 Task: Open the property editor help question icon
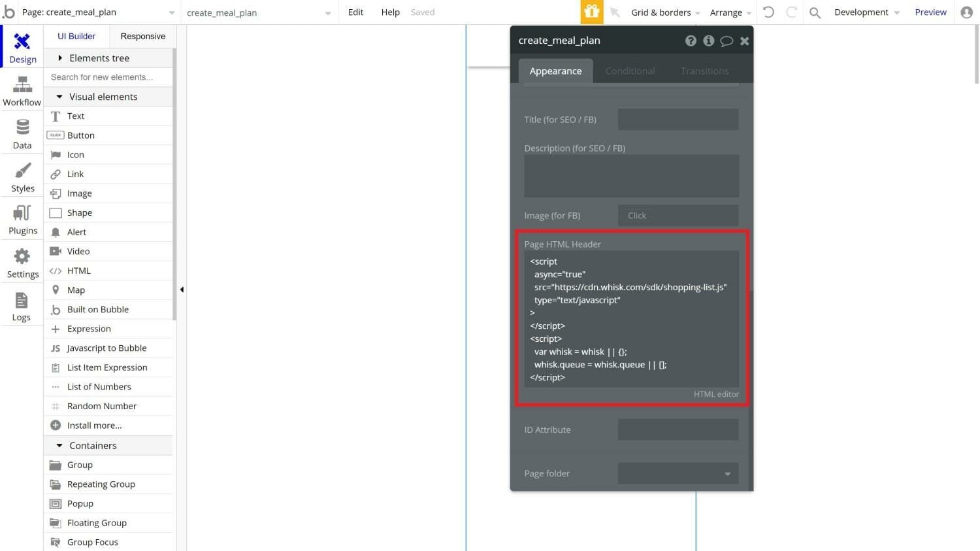(691, 41)
